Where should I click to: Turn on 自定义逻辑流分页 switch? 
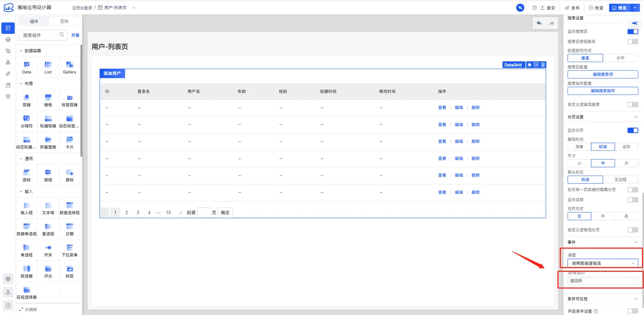pyautogui.click(x=633, y=229)
